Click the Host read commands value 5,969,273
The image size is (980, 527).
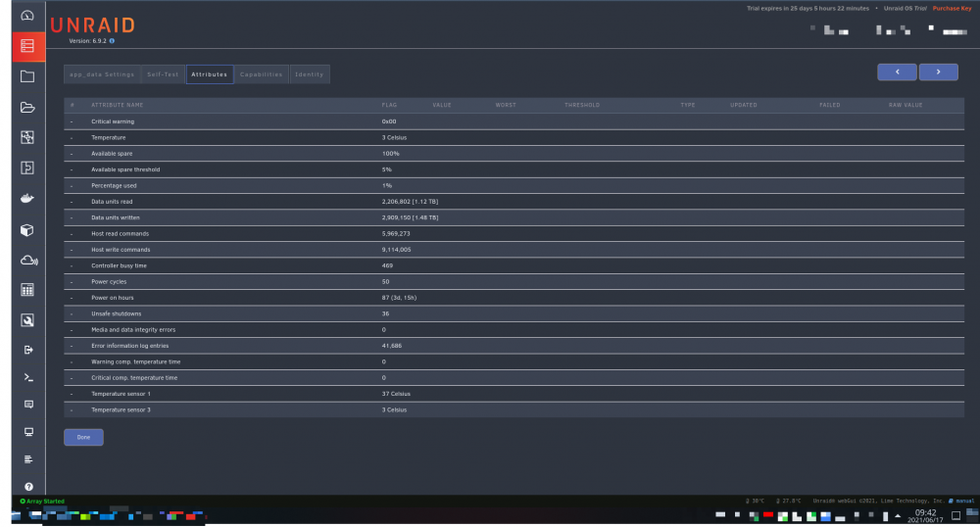396,233
